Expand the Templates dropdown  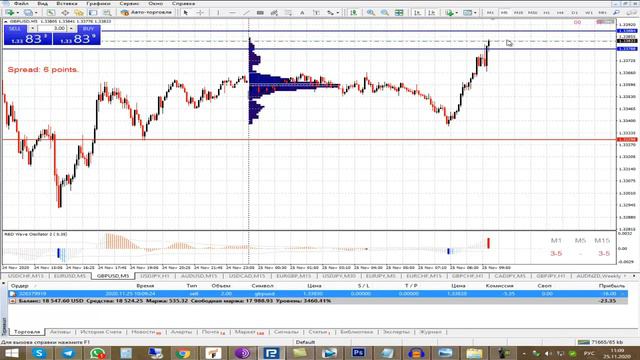475,13
